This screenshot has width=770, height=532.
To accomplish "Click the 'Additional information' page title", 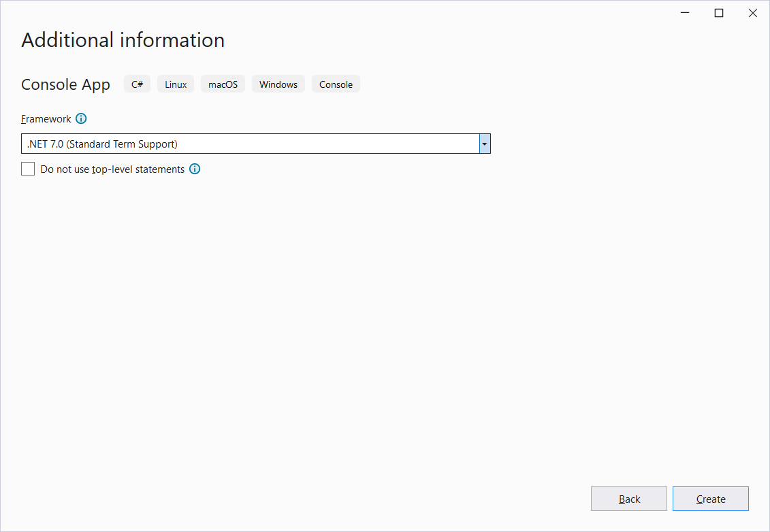I will coord(123,40).
